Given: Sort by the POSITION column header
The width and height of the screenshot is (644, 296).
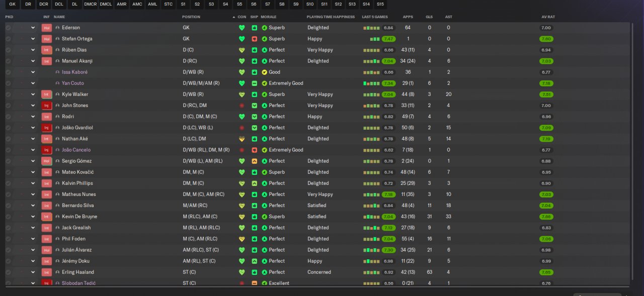Looking at the screenshot, I should point(191,17).
